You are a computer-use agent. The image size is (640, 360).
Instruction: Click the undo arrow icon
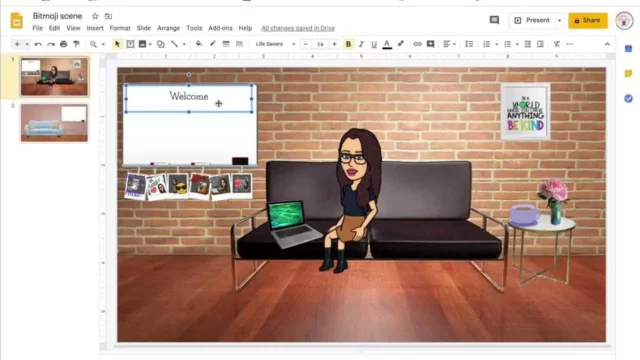[x=38, y=44]
